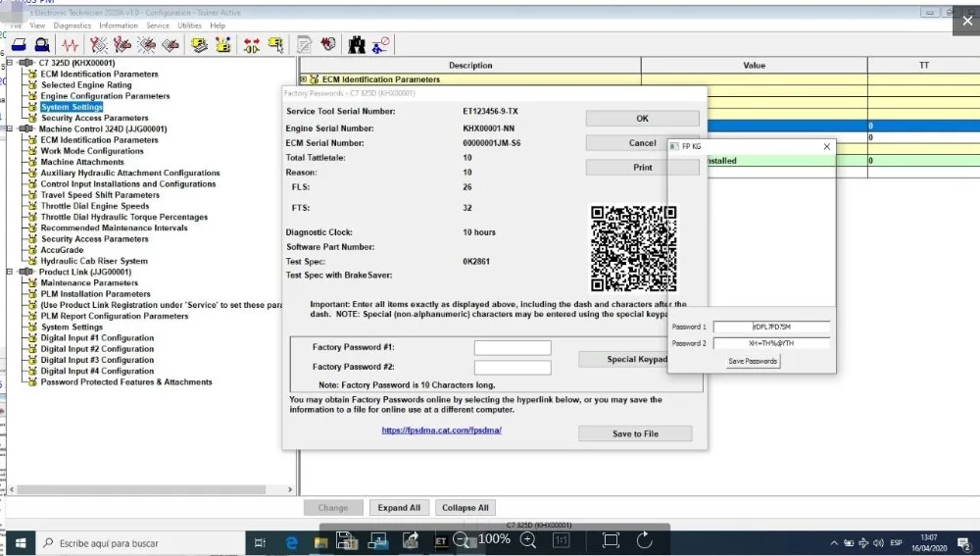Viewport: 980px width, 556px height.
Task: Click the 1:1 actual size viewer icon
Action: point(562,540)
